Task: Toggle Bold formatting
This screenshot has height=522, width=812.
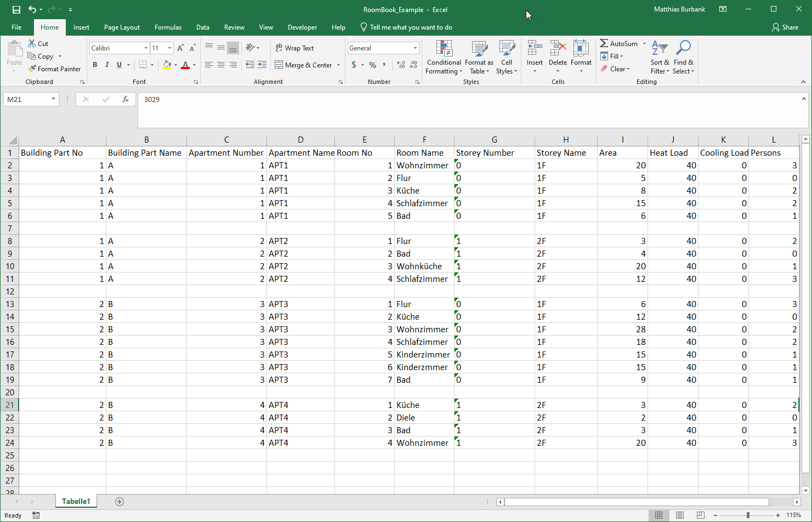Action: [95, 65]
